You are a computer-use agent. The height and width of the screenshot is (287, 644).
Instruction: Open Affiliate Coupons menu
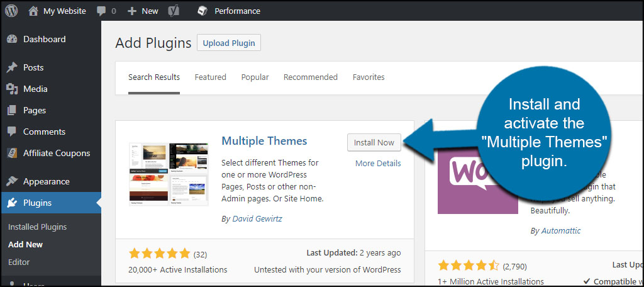click(x=57, y=153)
